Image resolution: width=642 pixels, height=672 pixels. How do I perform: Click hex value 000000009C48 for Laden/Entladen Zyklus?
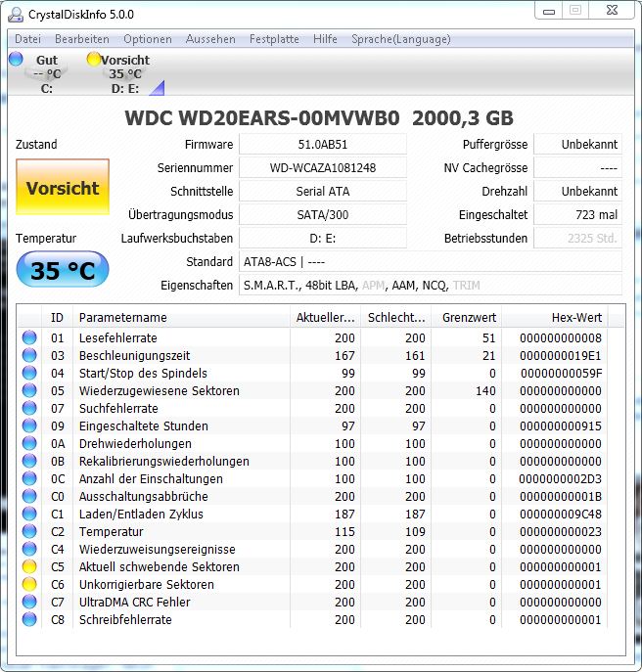pyautogui.click(x=561, y=514)
